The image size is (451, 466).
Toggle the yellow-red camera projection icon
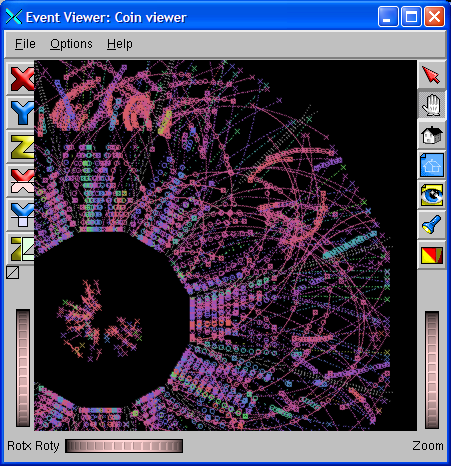pos(431,255)
